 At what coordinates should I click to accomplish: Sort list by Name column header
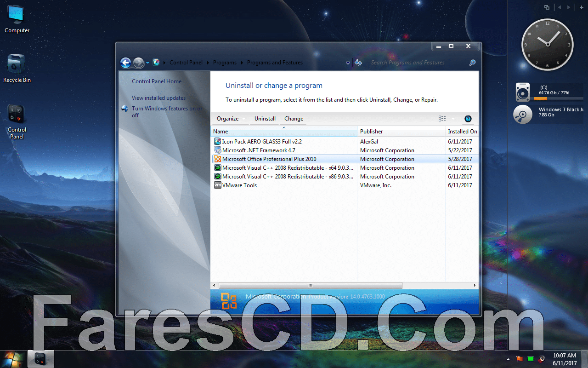[x=284, y=132]
